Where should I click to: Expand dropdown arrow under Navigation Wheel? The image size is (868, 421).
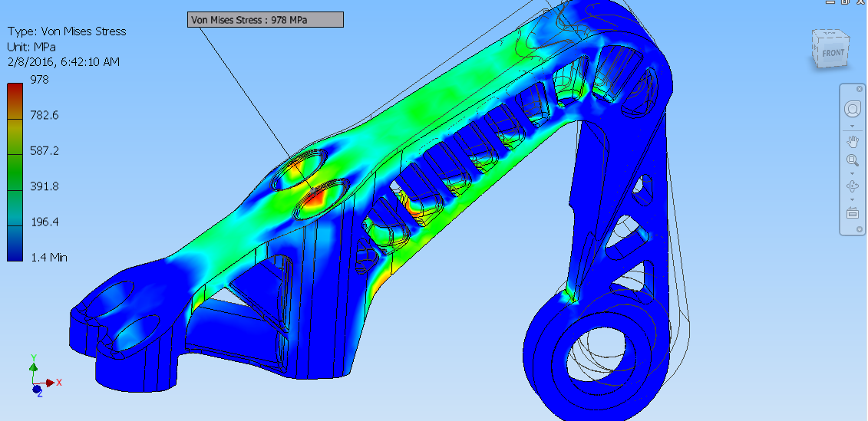(853, 126)
